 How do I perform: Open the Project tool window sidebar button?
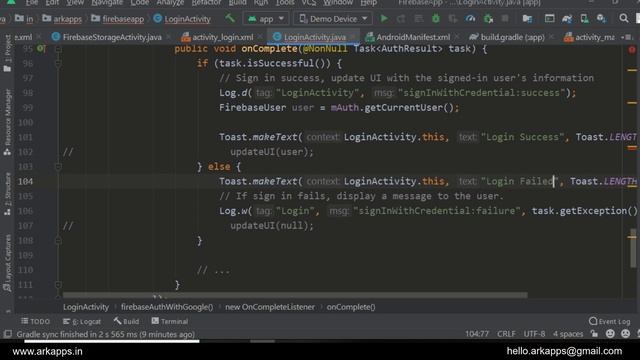[x=7, y=54]
